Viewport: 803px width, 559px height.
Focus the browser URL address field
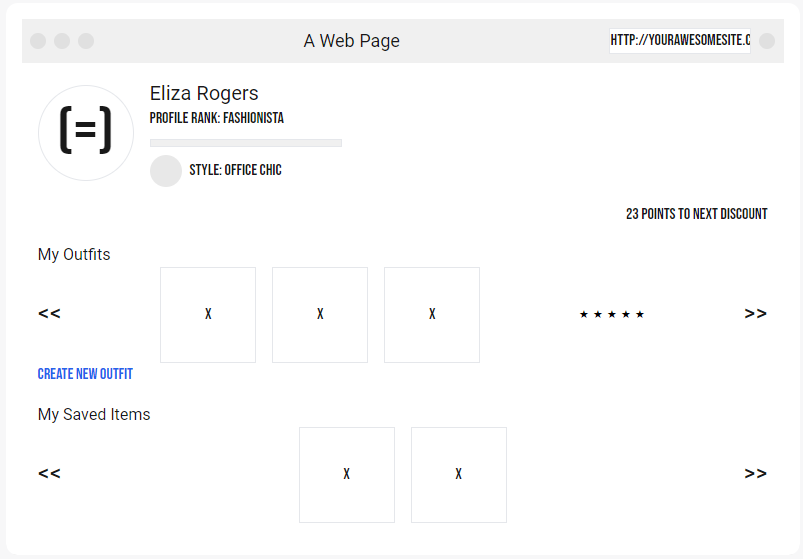(679, 41)
